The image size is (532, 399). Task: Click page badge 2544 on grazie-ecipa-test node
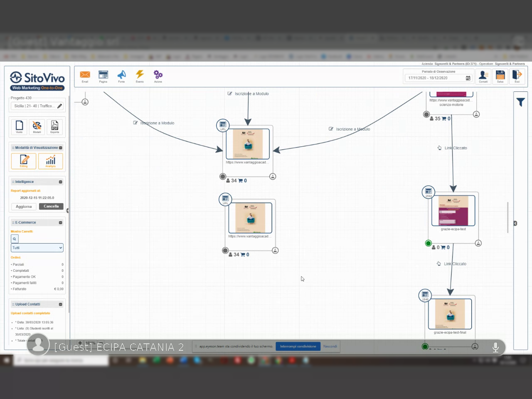428,192
